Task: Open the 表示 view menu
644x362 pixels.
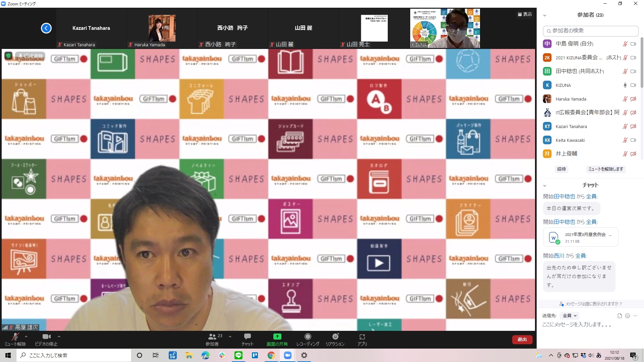Action: pyautogui.click(x=525, y=14)
